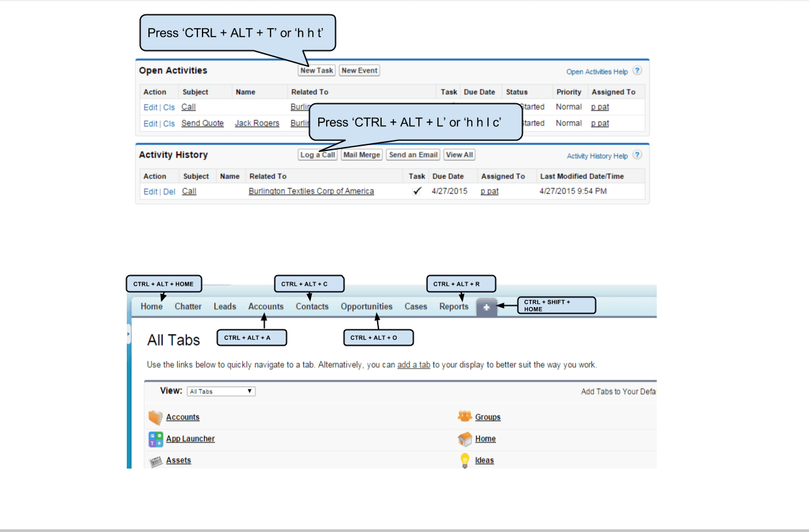Open p pat in Activity History

pos(489,191)
